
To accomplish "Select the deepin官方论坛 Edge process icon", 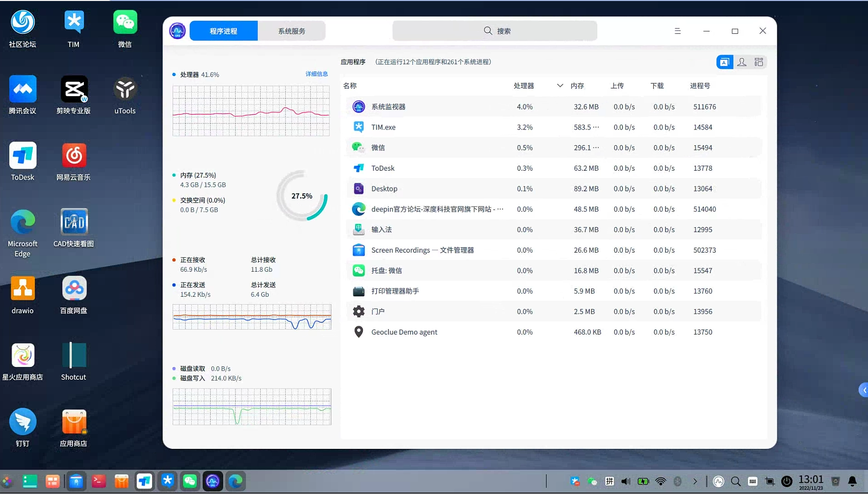I will 358,209.
